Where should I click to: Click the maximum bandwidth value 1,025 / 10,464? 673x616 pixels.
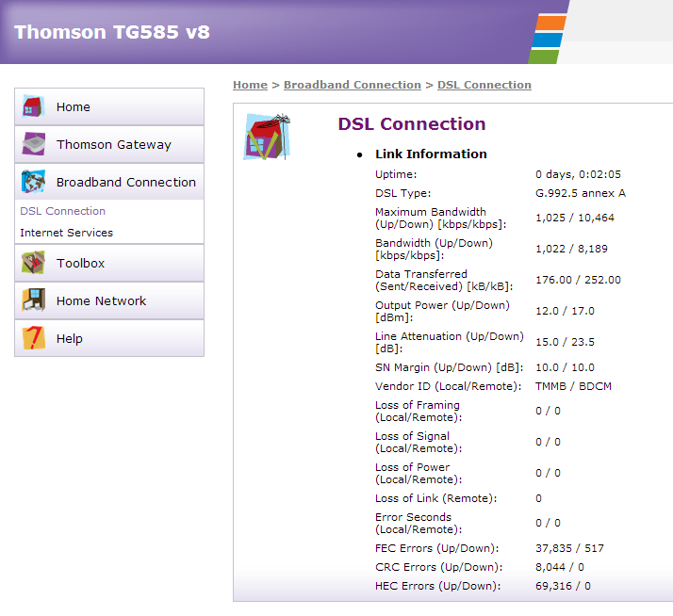575,218
